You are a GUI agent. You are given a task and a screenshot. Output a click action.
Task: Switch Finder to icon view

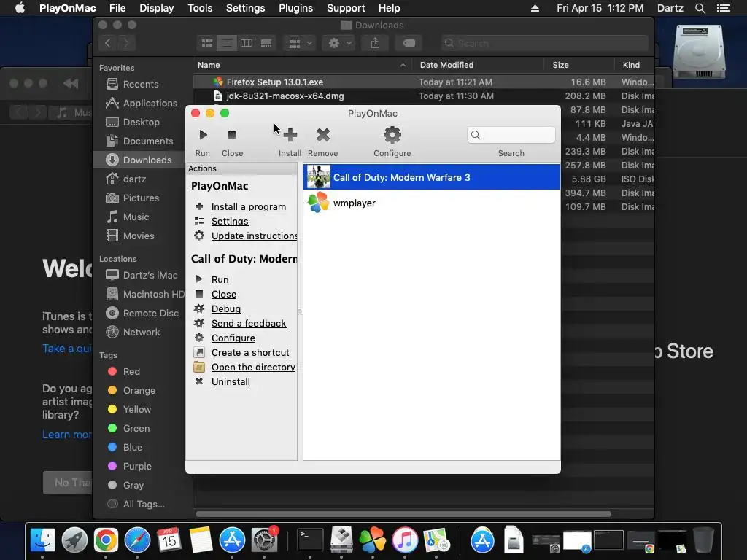207,43
